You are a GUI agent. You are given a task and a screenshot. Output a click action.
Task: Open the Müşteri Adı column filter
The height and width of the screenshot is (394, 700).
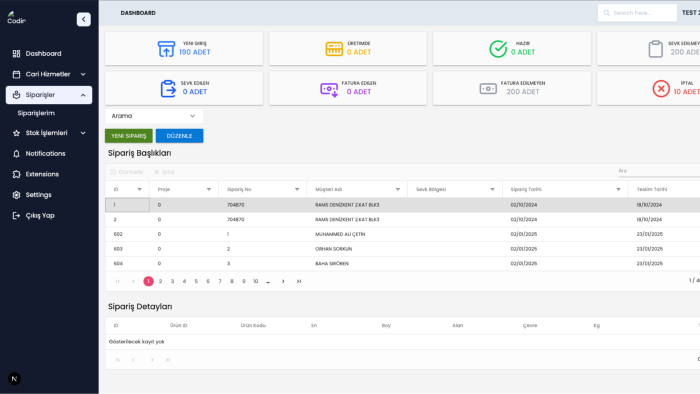398,190
